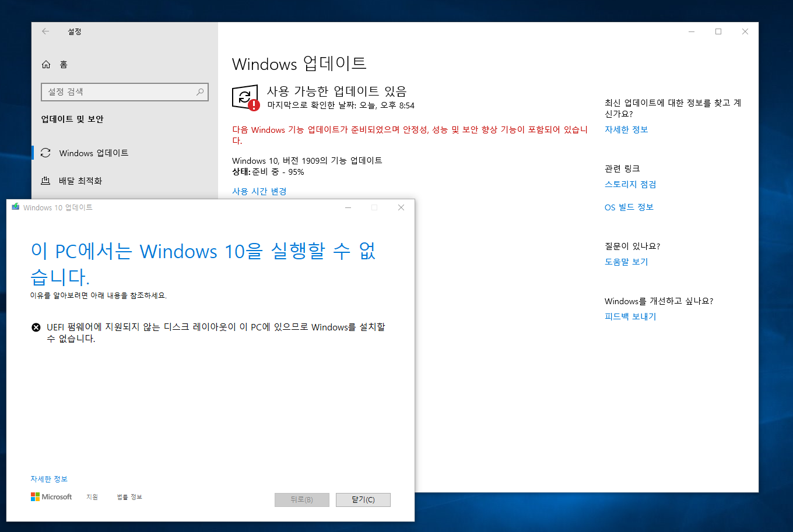Click the red feature update notice text

[410, 135]
